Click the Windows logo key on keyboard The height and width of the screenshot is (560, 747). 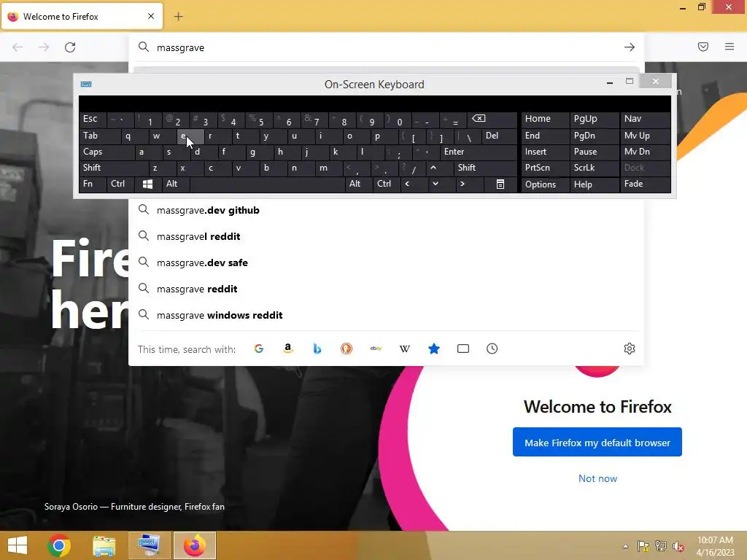point(147,184)
